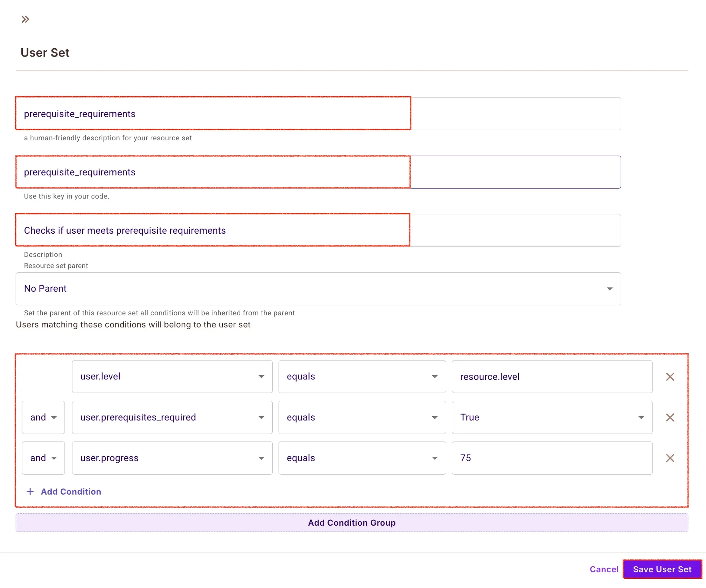Open the True value dropdown
The height and width of the screenshot is (588, 706).
point(641,417)
